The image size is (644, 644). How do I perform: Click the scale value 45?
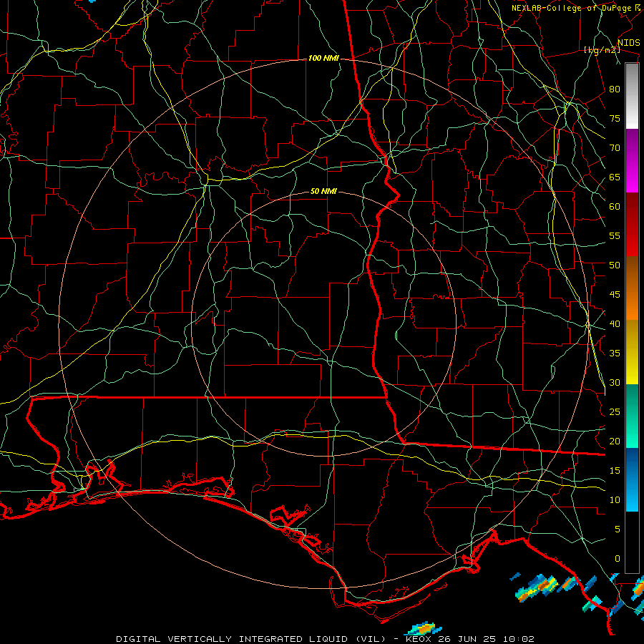click(x=615, y=295)
